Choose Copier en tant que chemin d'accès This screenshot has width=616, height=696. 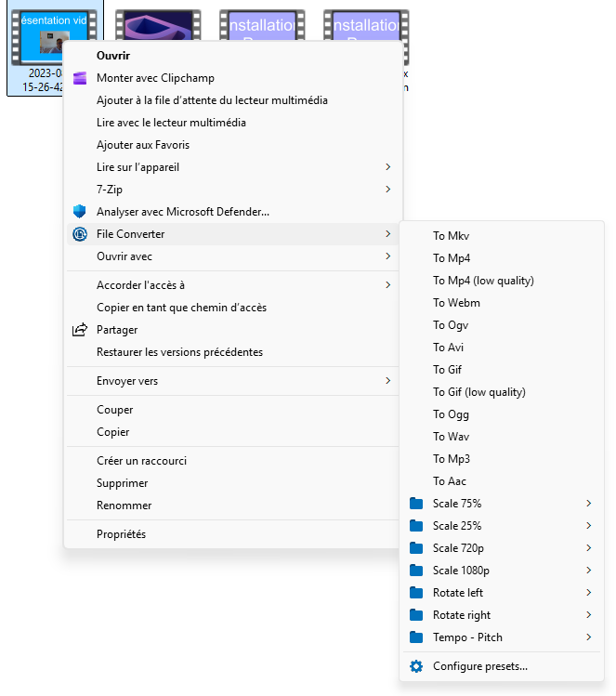(x=181, y=308)
